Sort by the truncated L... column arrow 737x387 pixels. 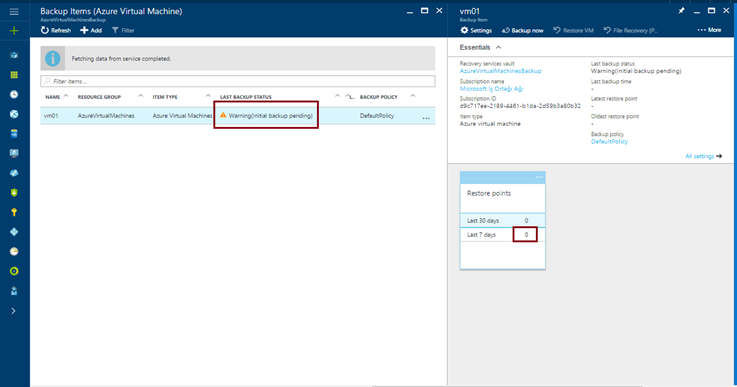pyautogui.click(x=348, y=96)
